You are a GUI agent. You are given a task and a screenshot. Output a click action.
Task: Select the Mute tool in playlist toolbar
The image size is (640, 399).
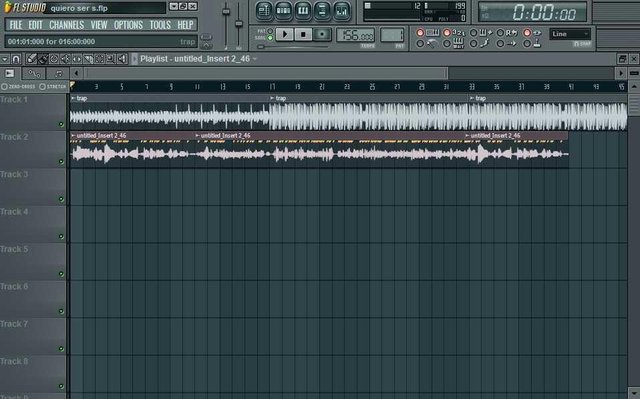tap(65, 59)
